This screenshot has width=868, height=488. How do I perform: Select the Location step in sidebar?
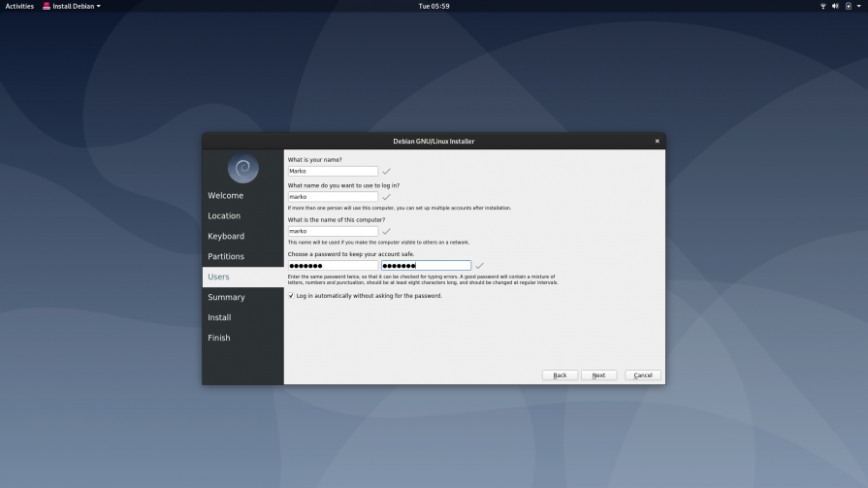coord(242,216)
